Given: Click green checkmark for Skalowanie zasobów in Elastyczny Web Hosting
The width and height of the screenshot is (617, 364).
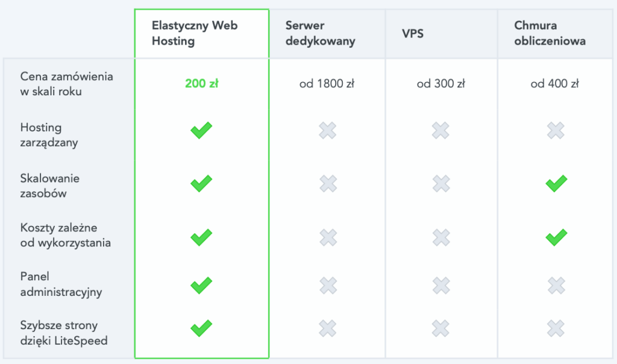Looking at the screenshot, I should 201,183.
